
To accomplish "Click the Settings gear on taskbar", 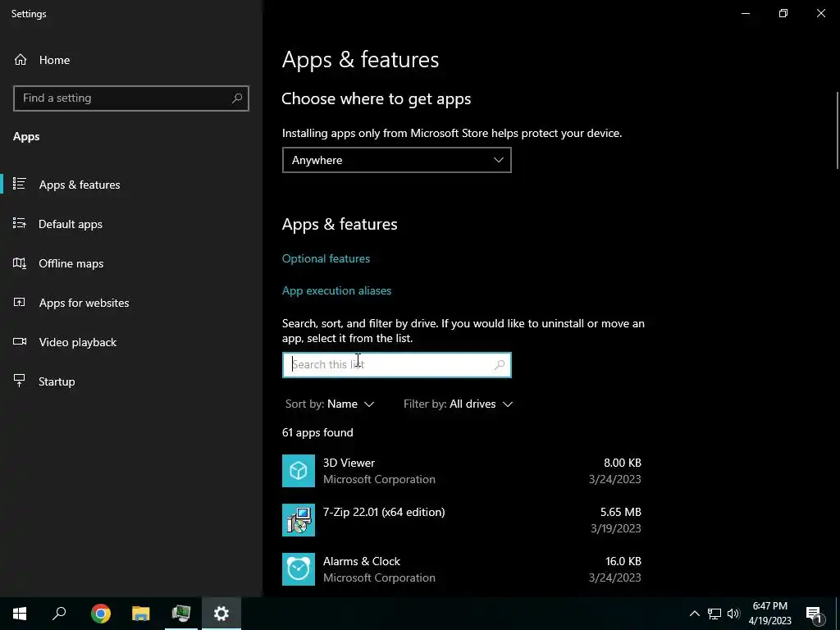I will (221, 614).
